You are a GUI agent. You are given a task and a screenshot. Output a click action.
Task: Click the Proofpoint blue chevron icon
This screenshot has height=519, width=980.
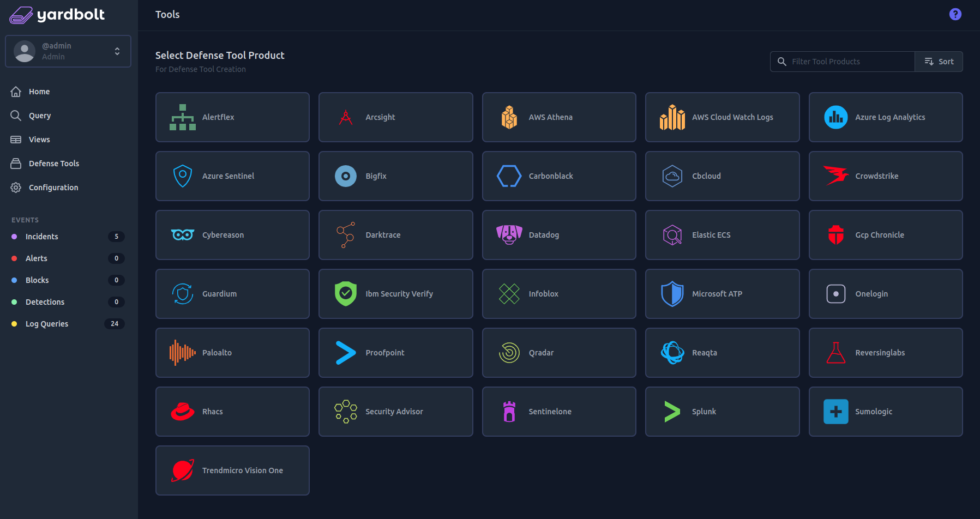[x=346, y=353]
